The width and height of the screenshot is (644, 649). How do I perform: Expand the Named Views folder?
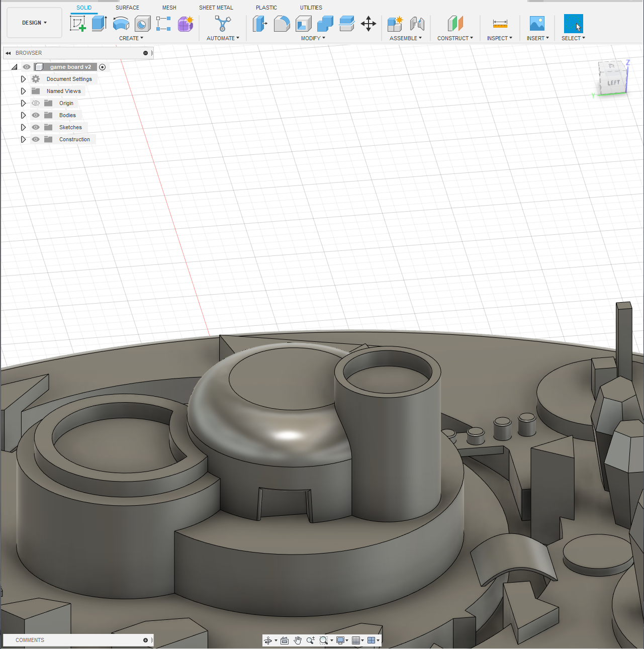click(23, 91)
